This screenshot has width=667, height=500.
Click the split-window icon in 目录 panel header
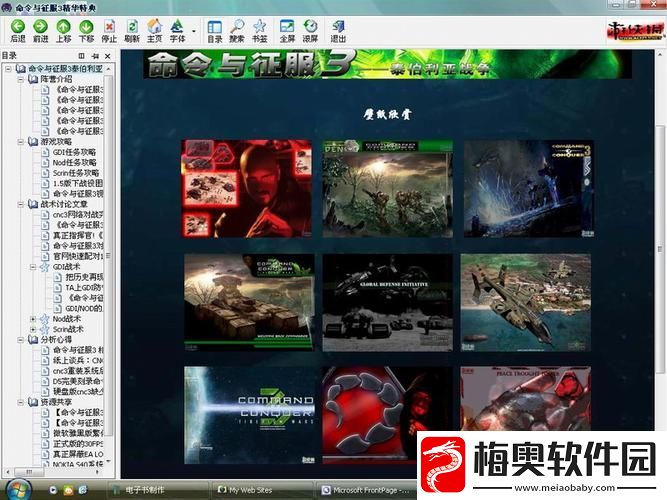coord(81,56)
